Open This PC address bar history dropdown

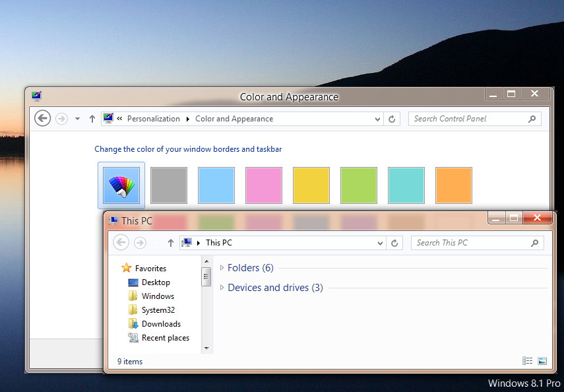click(380, 244)
